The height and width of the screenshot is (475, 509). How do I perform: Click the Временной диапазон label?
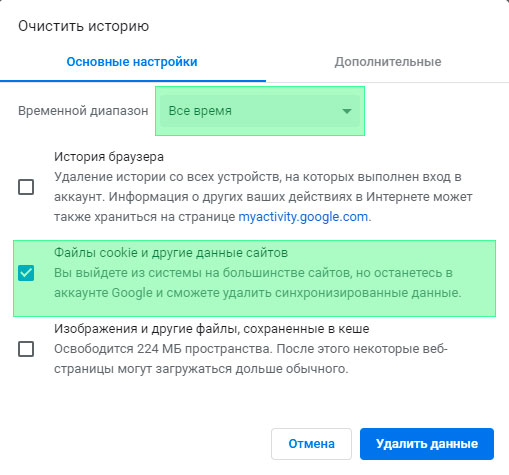click(x=83, y=111)
